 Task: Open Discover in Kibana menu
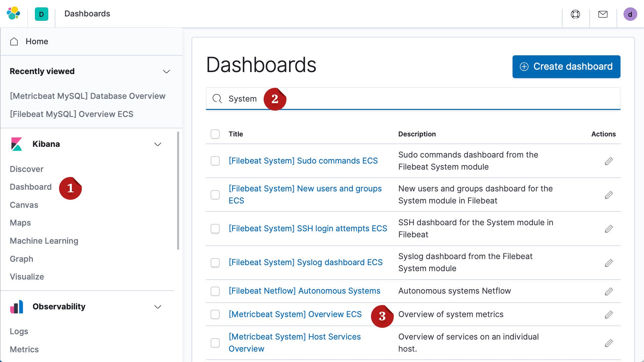26,169
